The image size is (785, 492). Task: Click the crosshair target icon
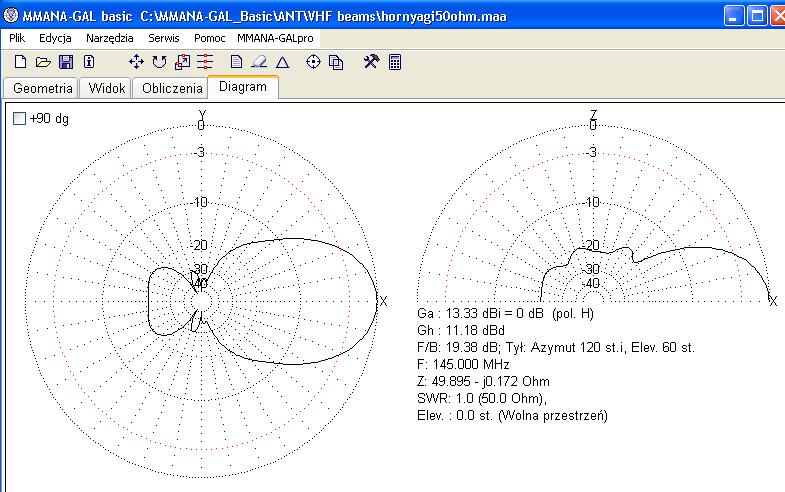coord(313,62)
